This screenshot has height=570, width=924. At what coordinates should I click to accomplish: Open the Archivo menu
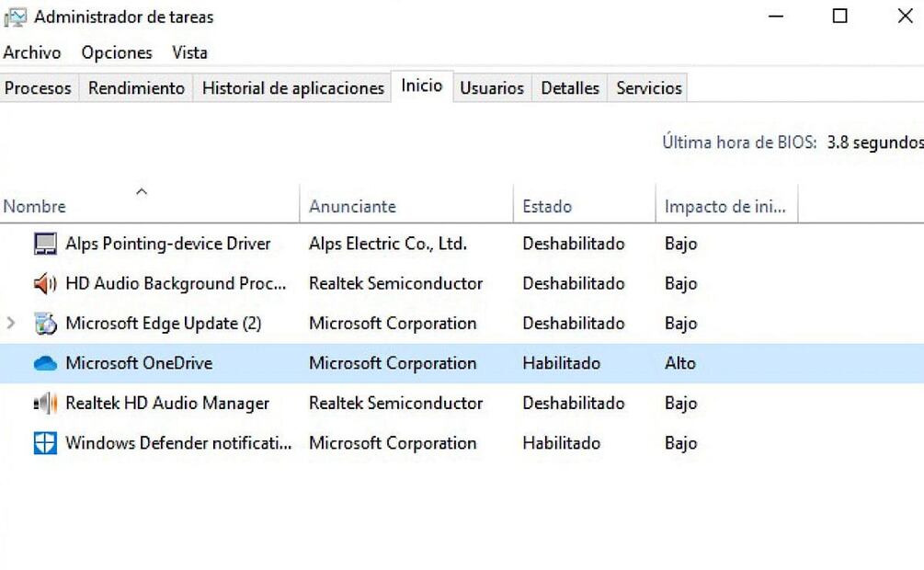tap(32, 52)
